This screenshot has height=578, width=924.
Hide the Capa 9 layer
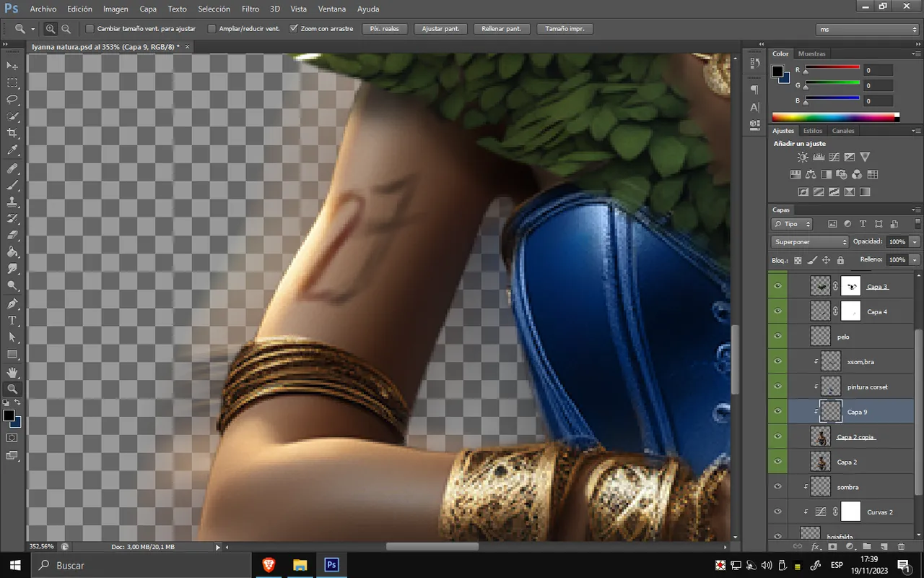pos(777,411)
